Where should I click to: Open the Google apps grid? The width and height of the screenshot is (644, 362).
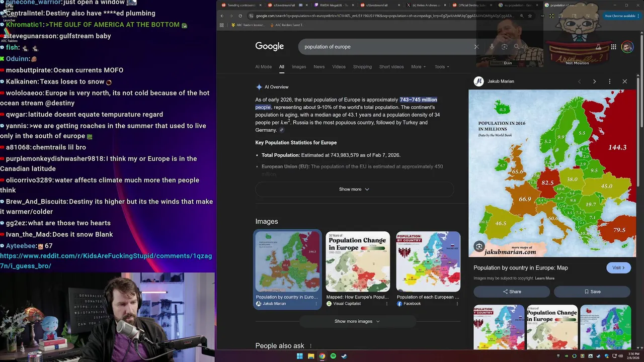click(x=613, y=47)
